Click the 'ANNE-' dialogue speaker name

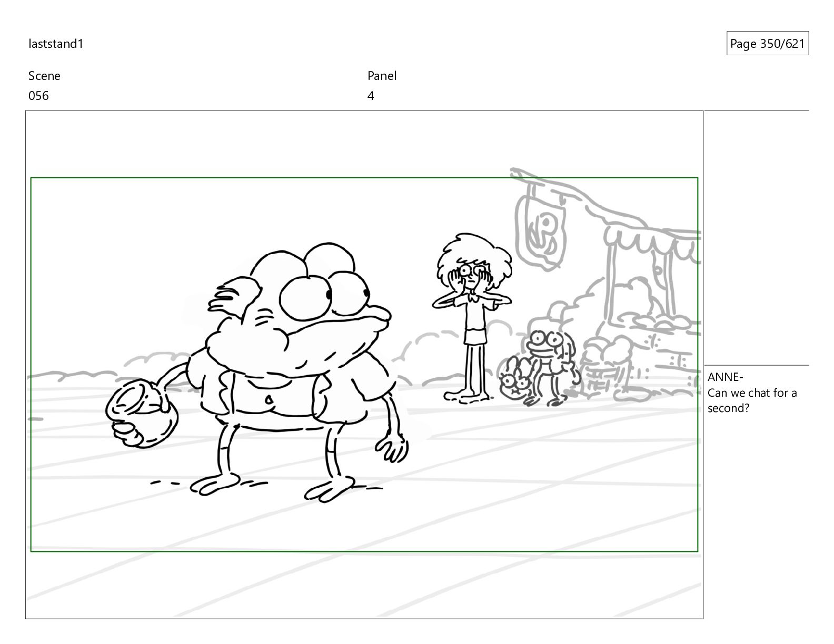[725, 377]
